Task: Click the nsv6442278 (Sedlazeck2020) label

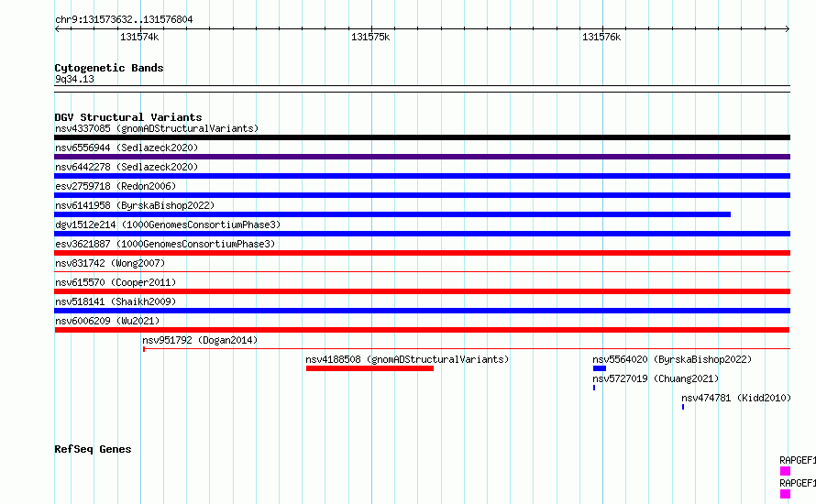Action: pyautogui.click(x=127, y=167)
